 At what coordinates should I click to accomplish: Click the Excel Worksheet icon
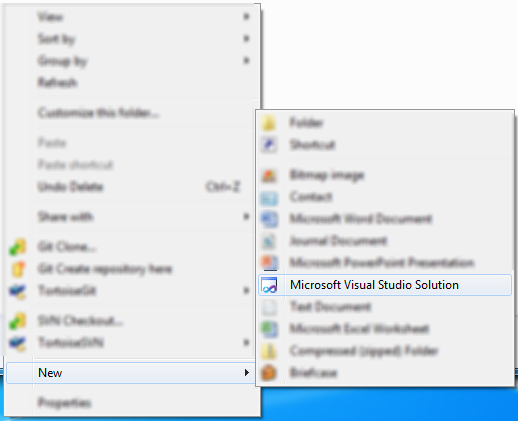(269, 329)
